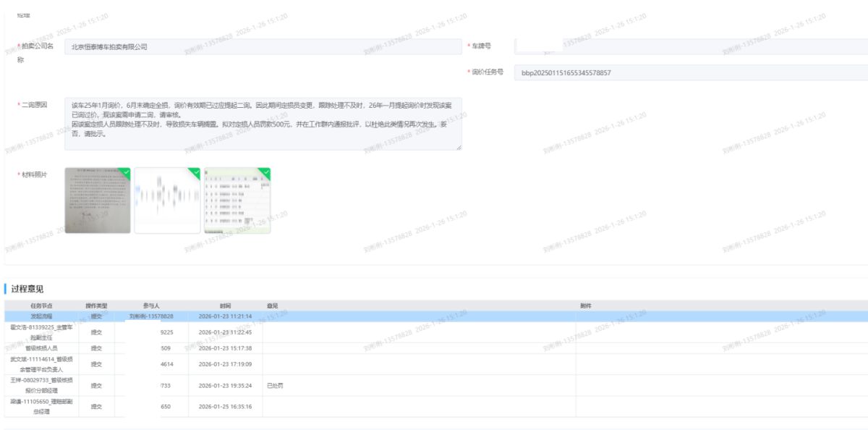The height and width of the screenshot is (430, 868).
Task: Open the second blurred material photo
Action: pyautogui.click(x=167, y=201)
